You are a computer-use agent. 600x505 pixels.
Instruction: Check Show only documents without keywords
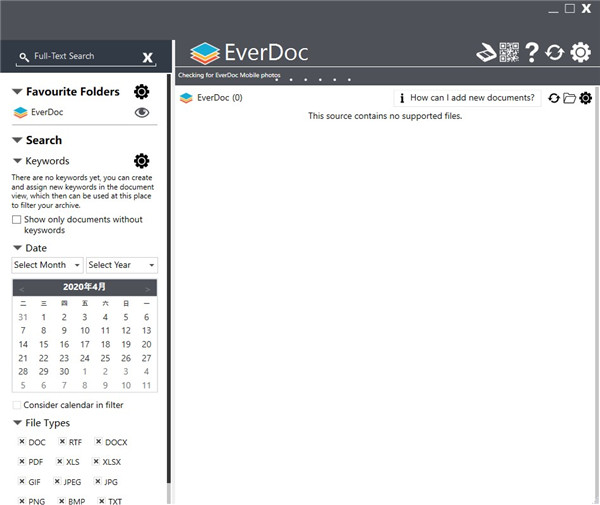coord(16,220)
